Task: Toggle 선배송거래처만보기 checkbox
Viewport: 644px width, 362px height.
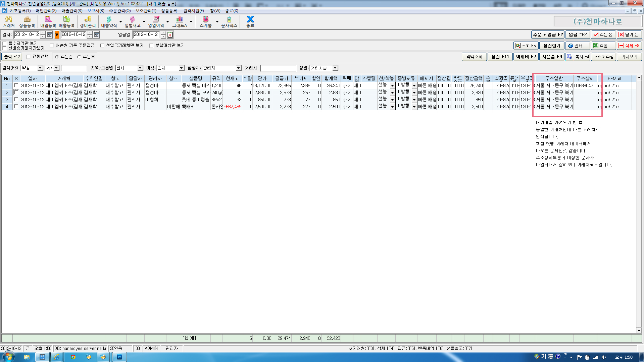Action: (4, 48)
